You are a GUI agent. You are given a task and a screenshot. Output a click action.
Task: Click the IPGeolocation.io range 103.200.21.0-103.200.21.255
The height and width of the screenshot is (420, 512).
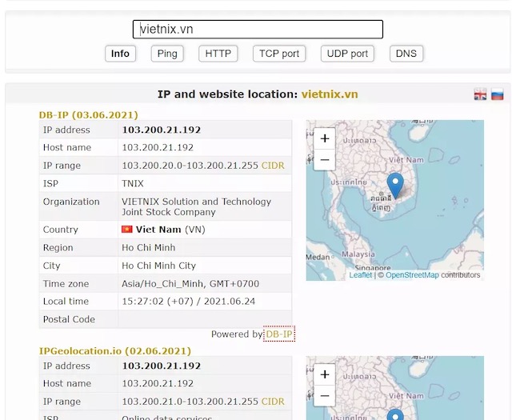tap(190, 402)
